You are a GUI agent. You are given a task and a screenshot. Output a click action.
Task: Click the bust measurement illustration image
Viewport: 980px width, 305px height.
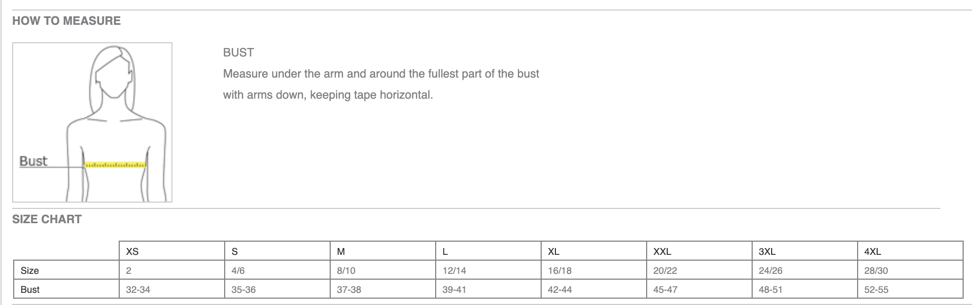coord(92,122)
